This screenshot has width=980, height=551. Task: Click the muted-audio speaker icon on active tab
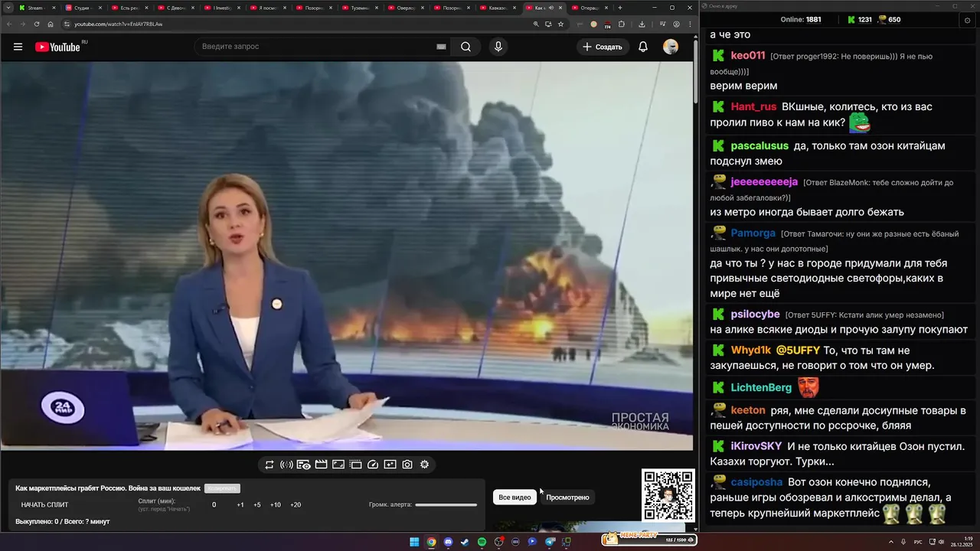[550, 8]
